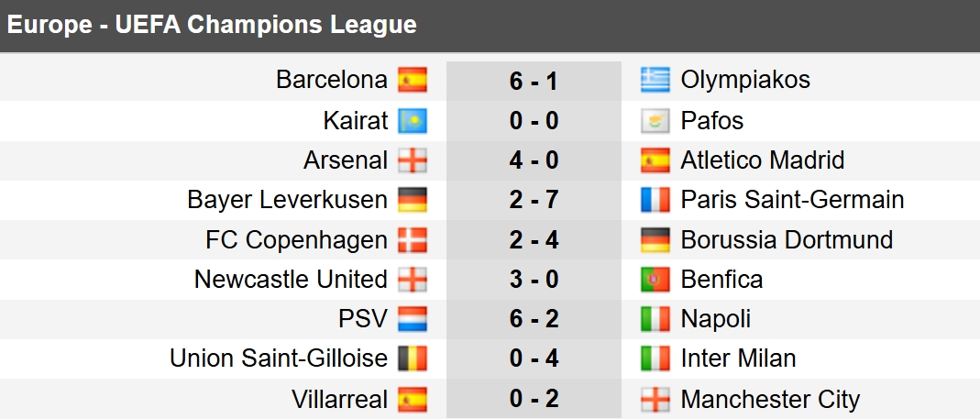Click the Kazakhstan flag next to Kairat
Screen dimensions: 980x419
pyautogui.click(x=413, y=121)
